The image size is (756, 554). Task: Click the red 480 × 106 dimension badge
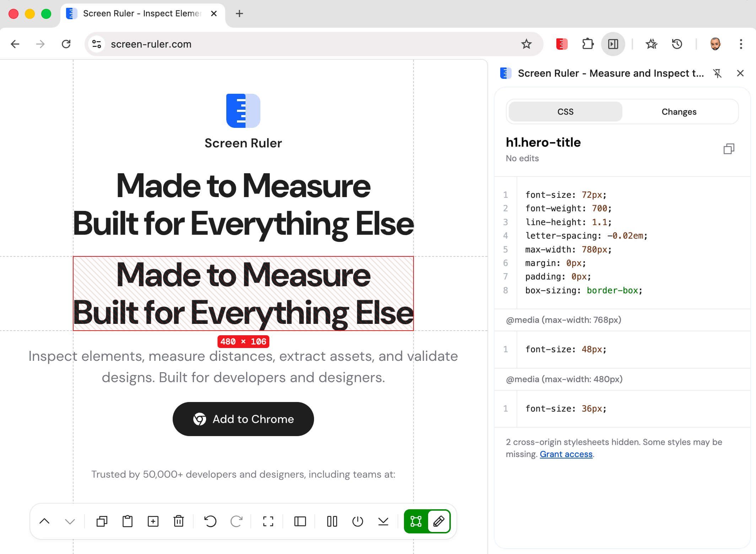[x=243, y=342]
